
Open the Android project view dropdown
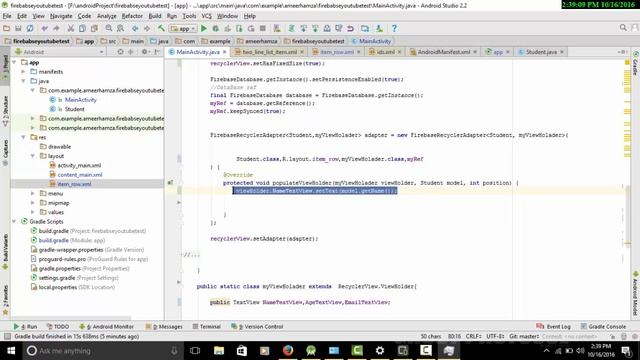click(59, 52)
